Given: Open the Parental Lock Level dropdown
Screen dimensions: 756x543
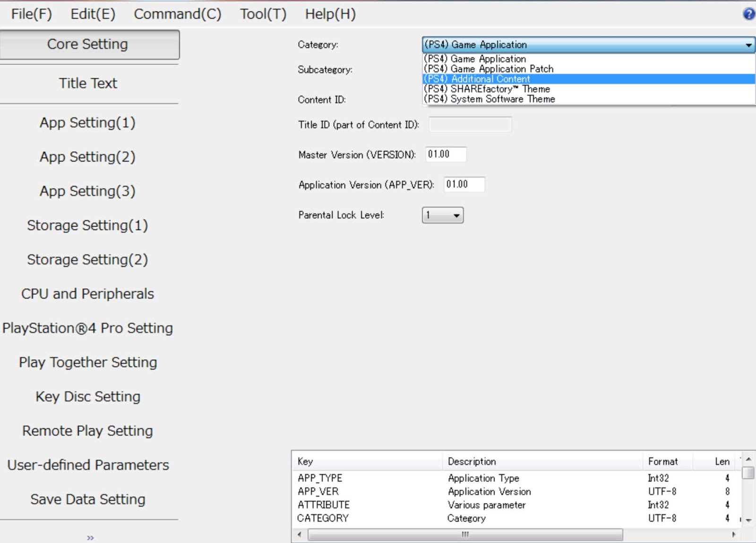Looking at the screenshot, I should click(443, 215).
